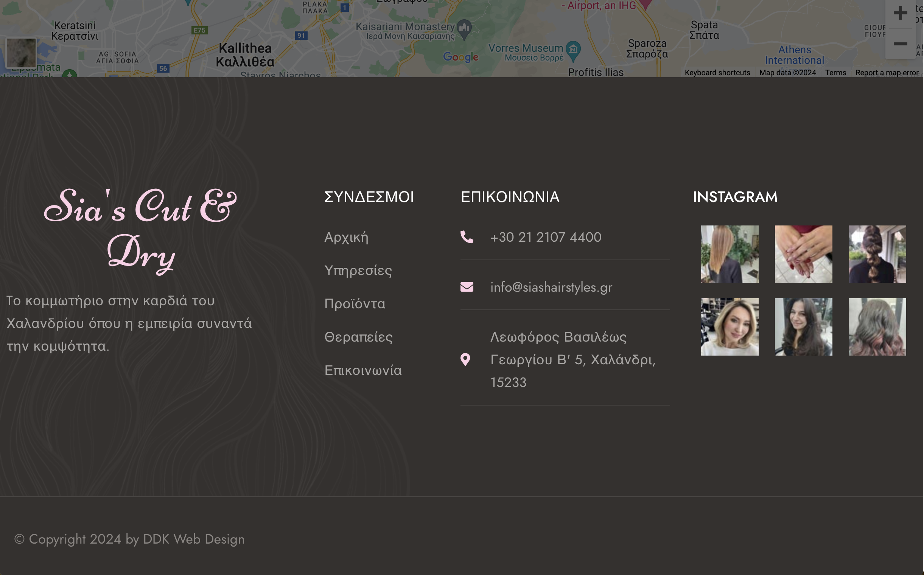924x575 pixels.
Task: Click the pink location pin icon
Action: pyautogui.click(x=465, y=359)
